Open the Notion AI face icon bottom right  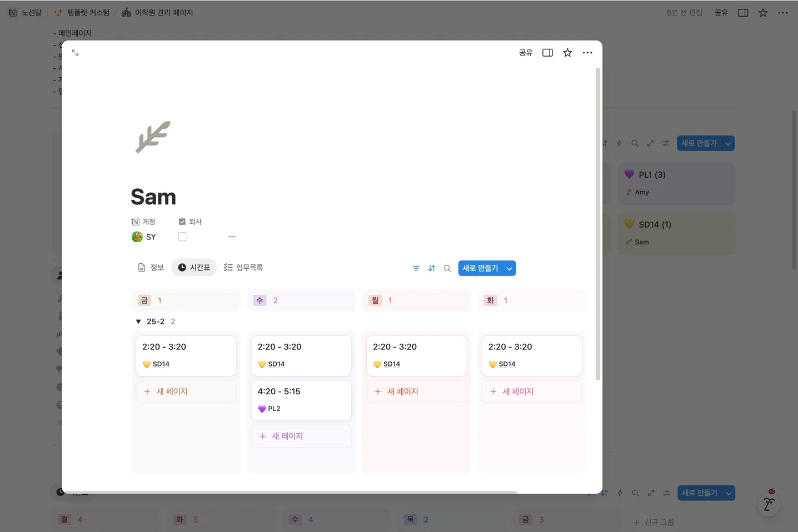pos(769,504)
